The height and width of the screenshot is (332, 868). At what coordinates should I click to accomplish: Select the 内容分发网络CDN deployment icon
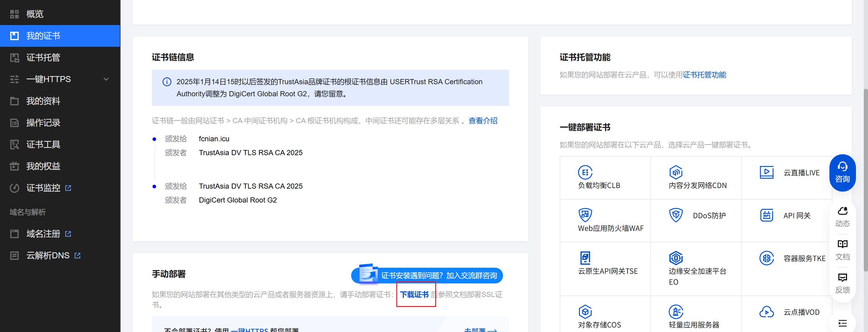coord(676,172)
